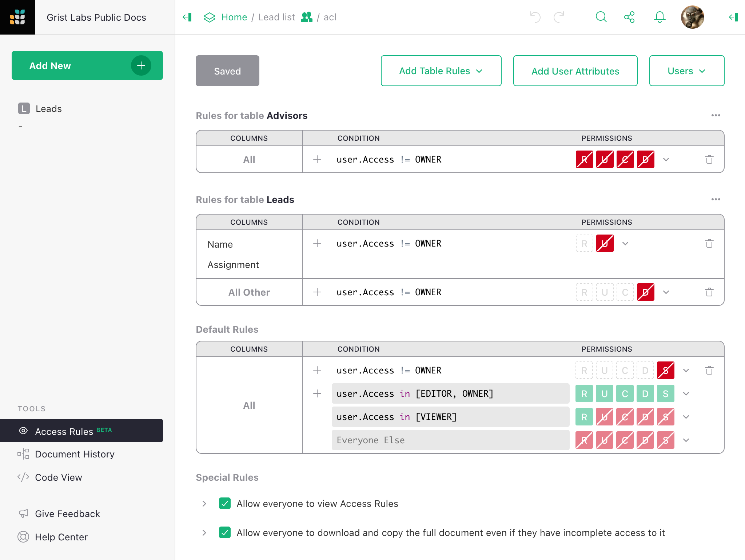745x560 pixels.
Task: Open the Add Table Rules dropdown
Action: [441, 71]
